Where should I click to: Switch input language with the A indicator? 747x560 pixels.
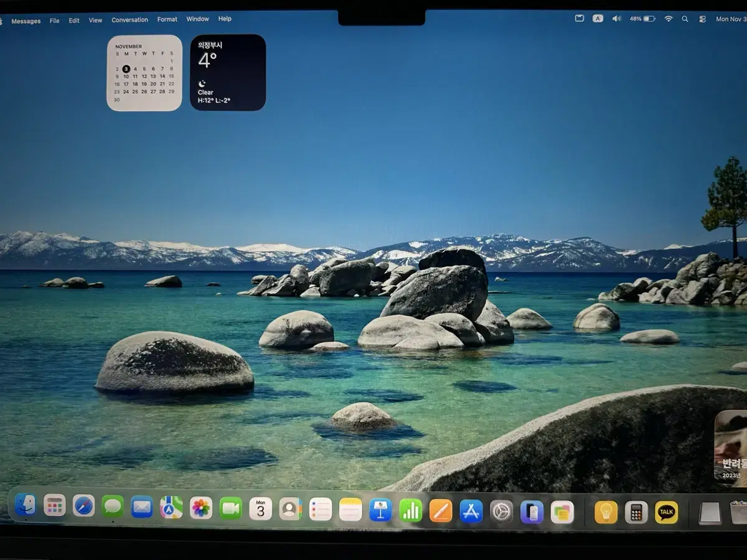point(598,19)
